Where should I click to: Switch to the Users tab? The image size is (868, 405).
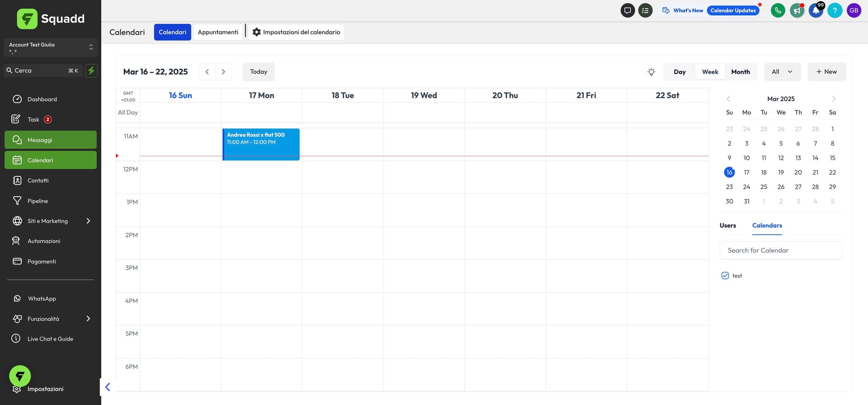point(727,226)
